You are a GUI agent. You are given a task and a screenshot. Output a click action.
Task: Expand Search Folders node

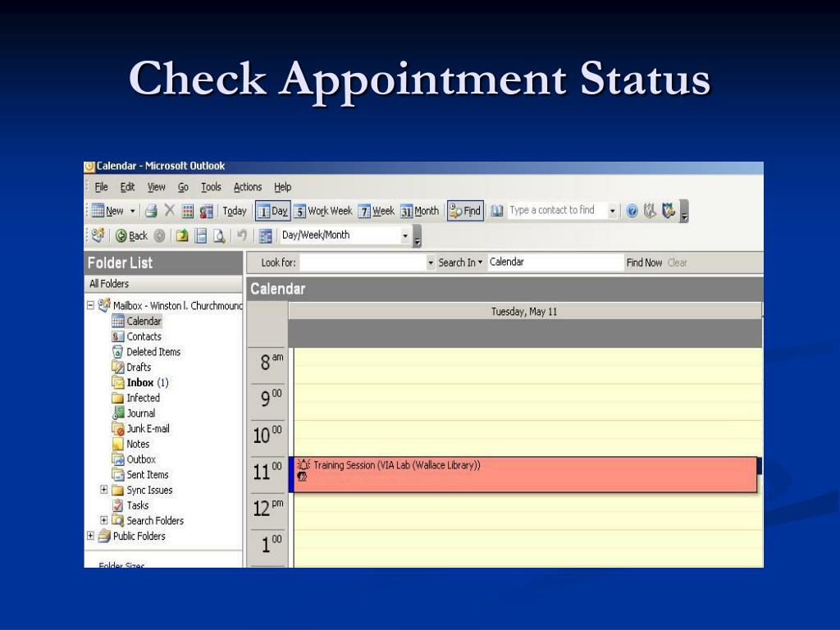point(104,519)
